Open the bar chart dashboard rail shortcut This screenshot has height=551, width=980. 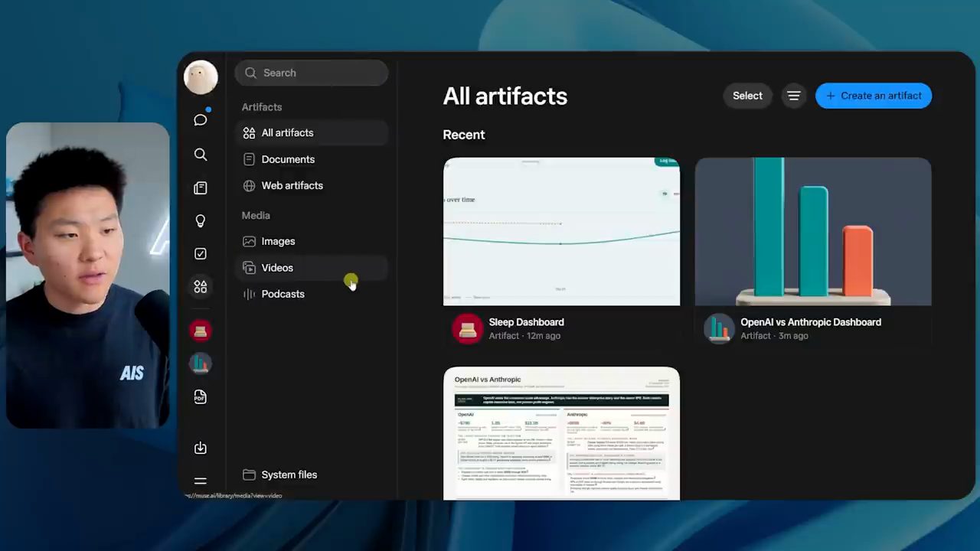[201, 364]
